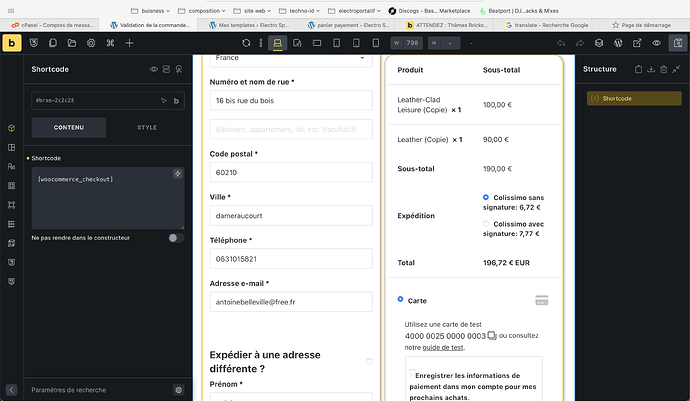
Task: Open the 'guide de test' link
Action: point(442,347)
